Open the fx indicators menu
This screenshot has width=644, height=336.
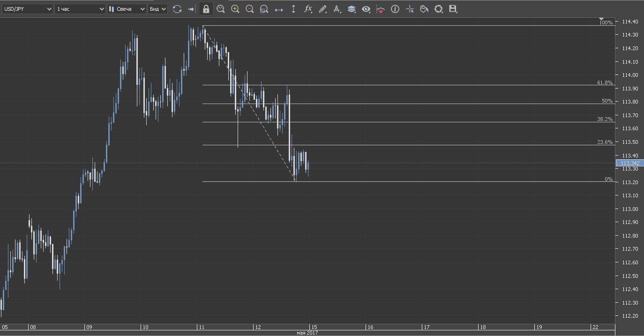(x=308, y=9)
